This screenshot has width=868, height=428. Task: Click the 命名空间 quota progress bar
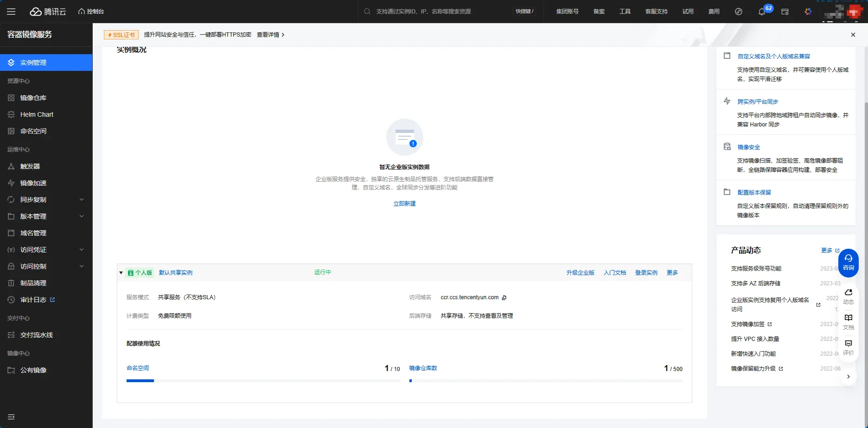[x=263, y=381]
